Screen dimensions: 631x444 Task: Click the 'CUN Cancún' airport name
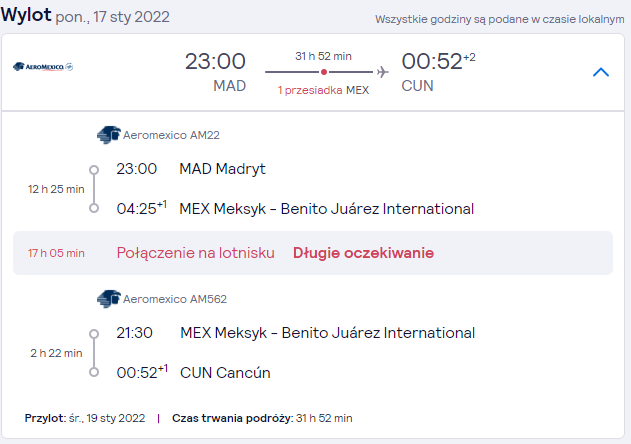pyautogui.click(x=225, y=373)
